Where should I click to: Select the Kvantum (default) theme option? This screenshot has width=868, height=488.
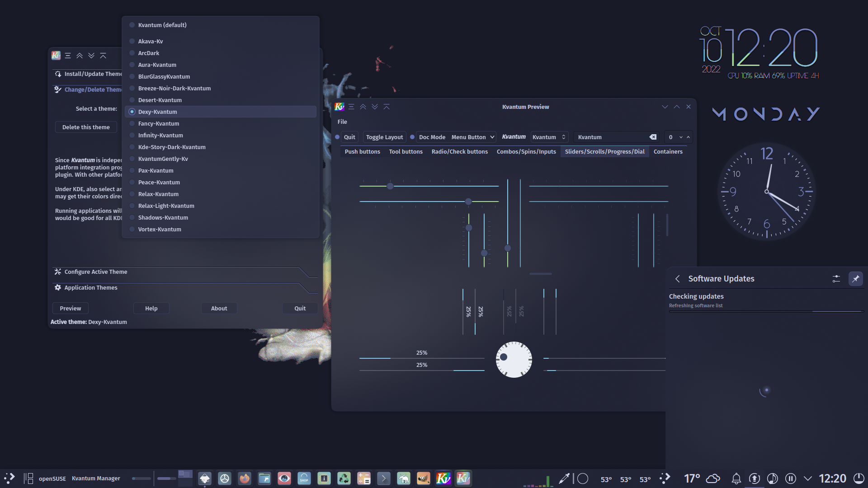coord(221,25)
